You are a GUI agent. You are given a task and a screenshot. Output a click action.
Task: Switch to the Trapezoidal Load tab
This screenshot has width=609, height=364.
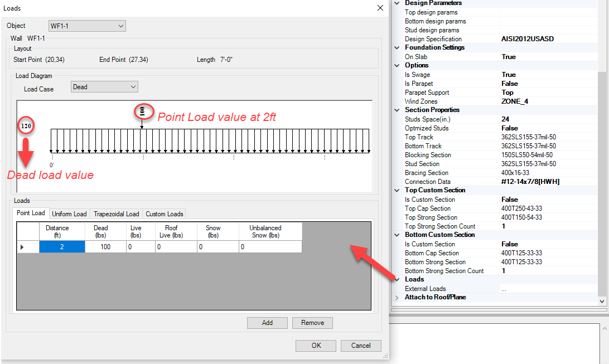pos(116,214)
